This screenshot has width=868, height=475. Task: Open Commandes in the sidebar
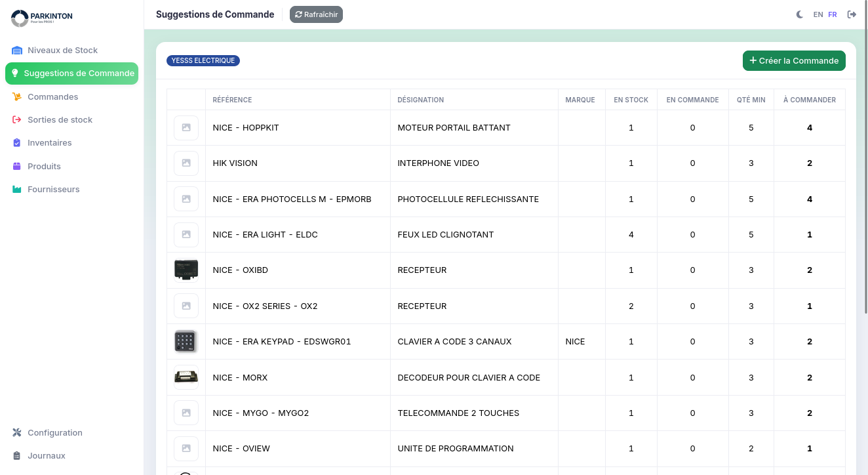pyautogui.click(x=71, y=97)
